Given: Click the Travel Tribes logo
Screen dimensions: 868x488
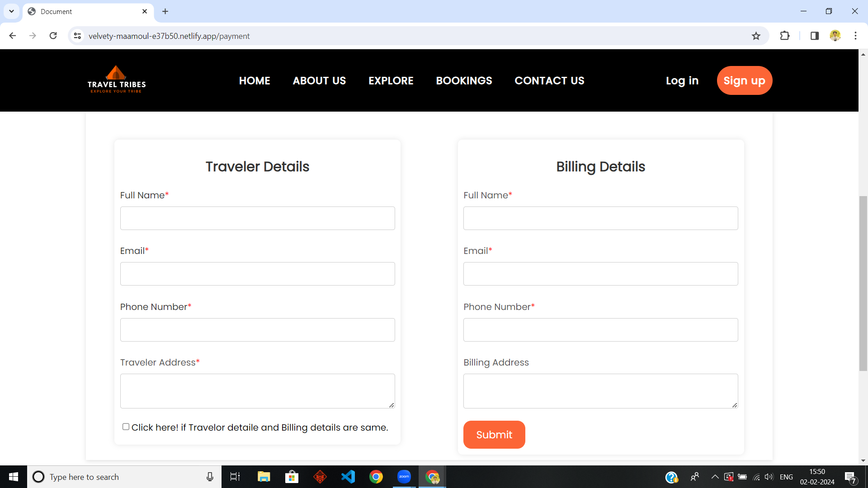Looking at the screenshot, I should pos(117,80).
